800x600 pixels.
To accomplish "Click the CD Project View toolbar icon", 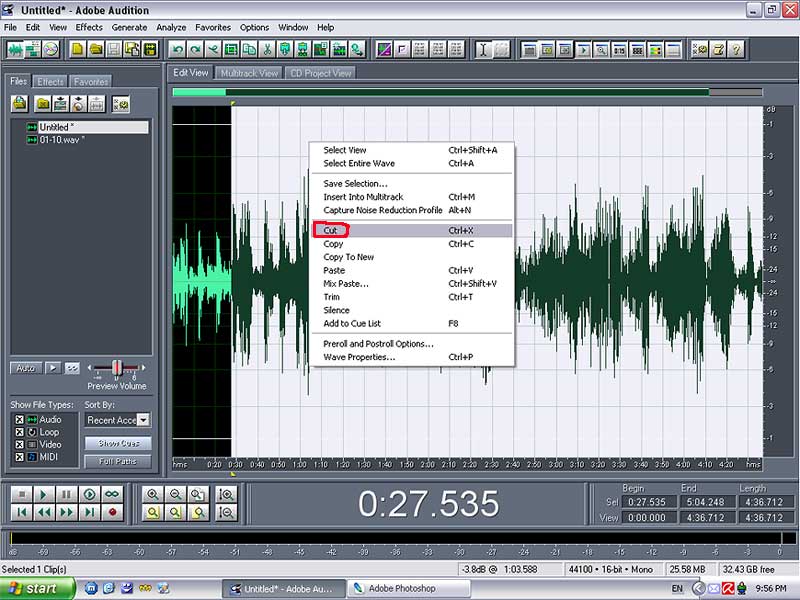I will (x=51, y=49).
